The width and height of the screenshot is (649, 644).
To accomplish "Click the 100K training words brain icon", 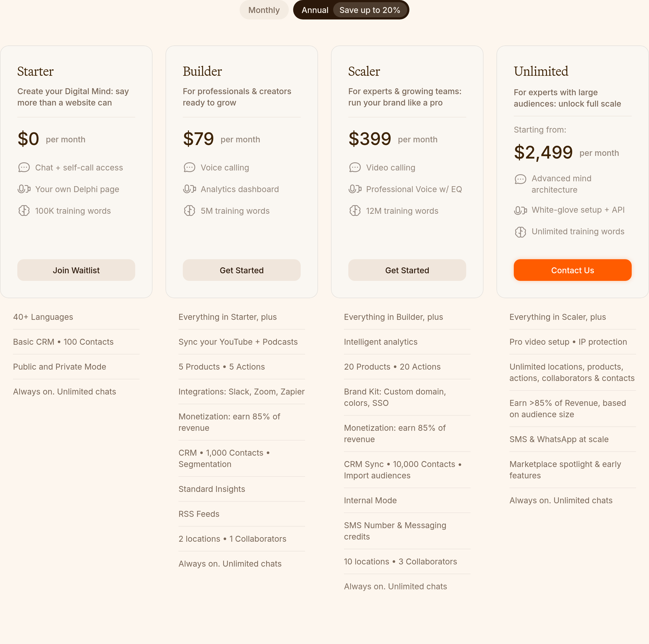I will (24, 211).
